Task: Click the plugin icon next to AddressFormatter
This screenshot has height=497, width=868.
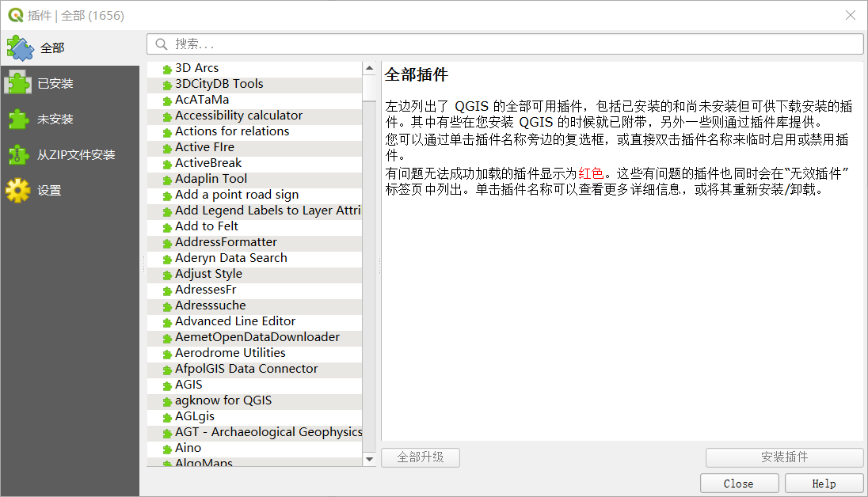Action: click(167, 244)
